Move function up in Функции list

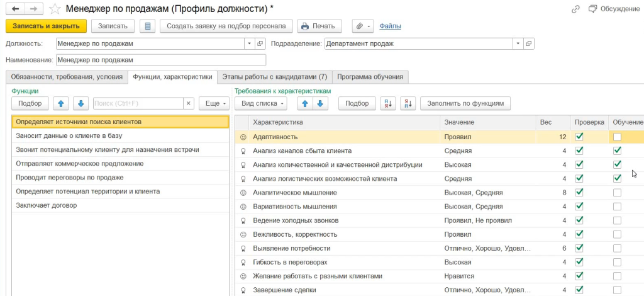point(60,103)
